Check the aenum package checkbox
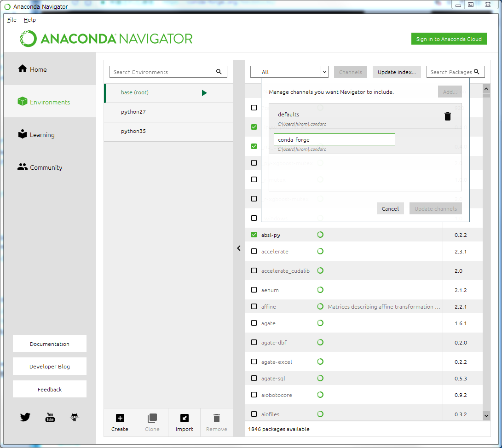502x448 pixels. point(254,290)
